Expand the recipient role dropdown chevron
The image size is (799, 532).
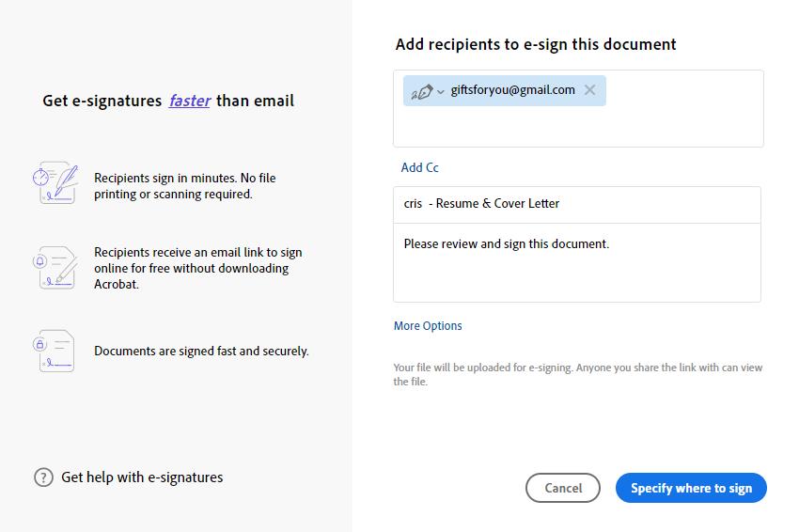coord(441,92)
